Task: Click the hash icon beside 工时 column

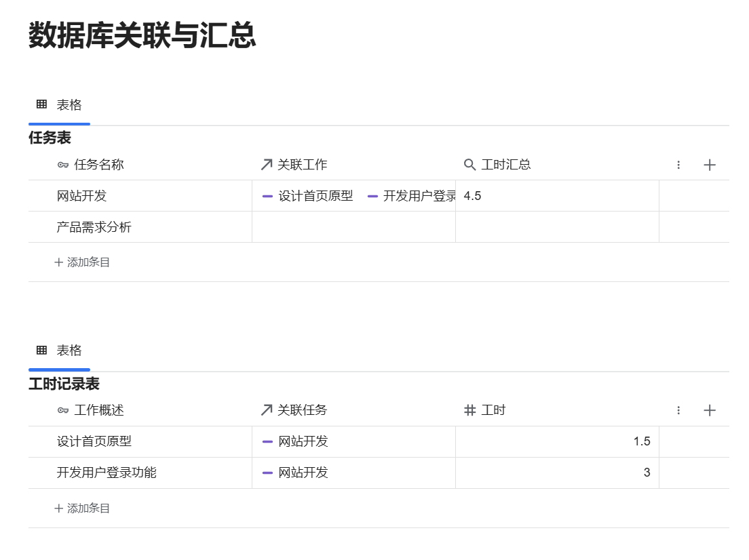Action: tap(469, 410)
